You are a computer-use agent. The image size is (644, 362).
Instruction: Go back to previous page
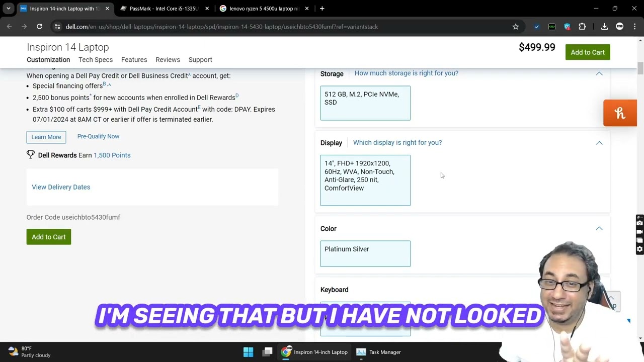pos(9,27)
